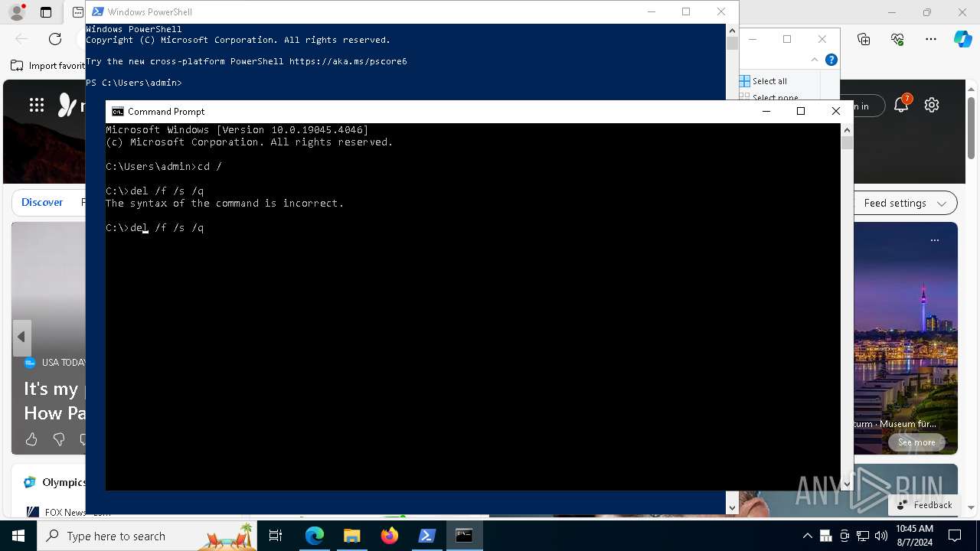The image size is (980, 551).
Task: Click the Command Prompt title bar icon
Action: [x=117, y=112]
